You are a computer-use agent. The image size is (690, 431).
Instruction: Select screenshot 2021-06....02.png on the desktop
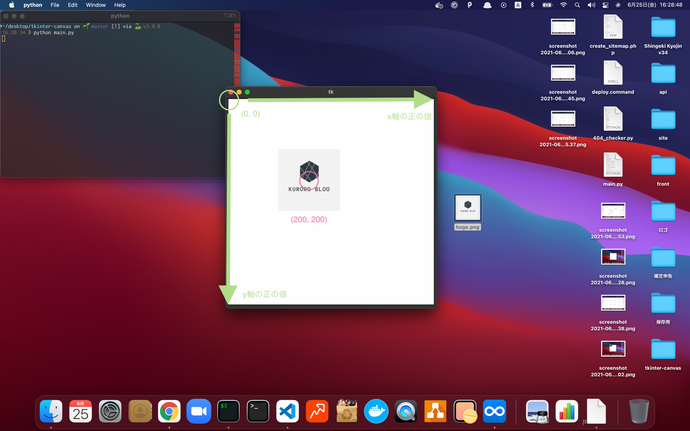tap(613, 358)
